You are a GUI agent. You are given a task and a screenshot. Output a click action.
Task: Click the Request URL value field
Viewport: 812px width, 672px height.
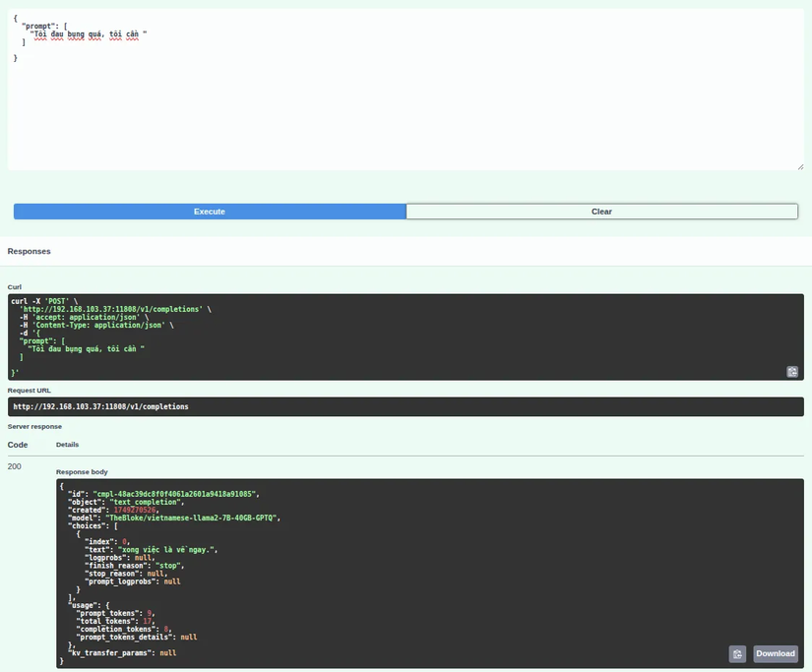[x=406, y=406]
